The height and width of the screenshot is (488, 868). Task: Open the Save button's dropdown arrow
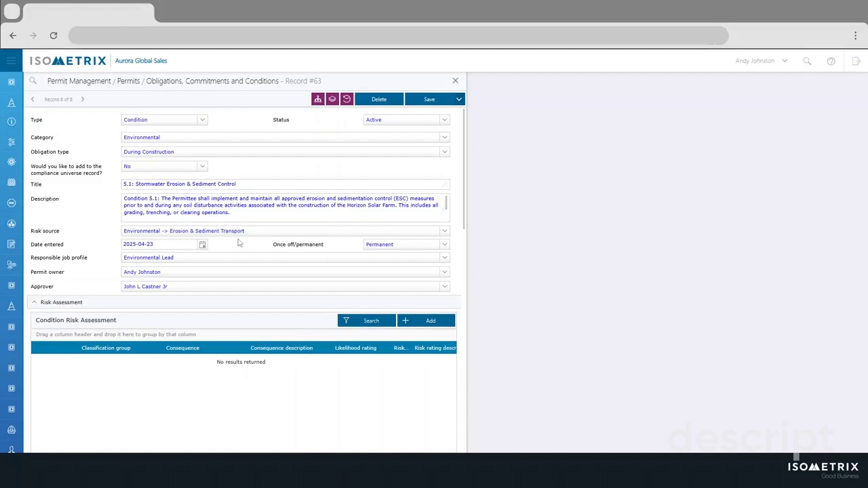459,99
